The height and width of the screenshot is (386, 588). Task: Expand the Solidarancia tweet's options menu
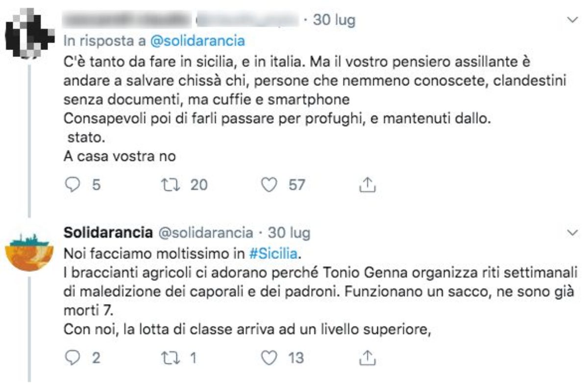pyautogui.click(x=572, y=232)
